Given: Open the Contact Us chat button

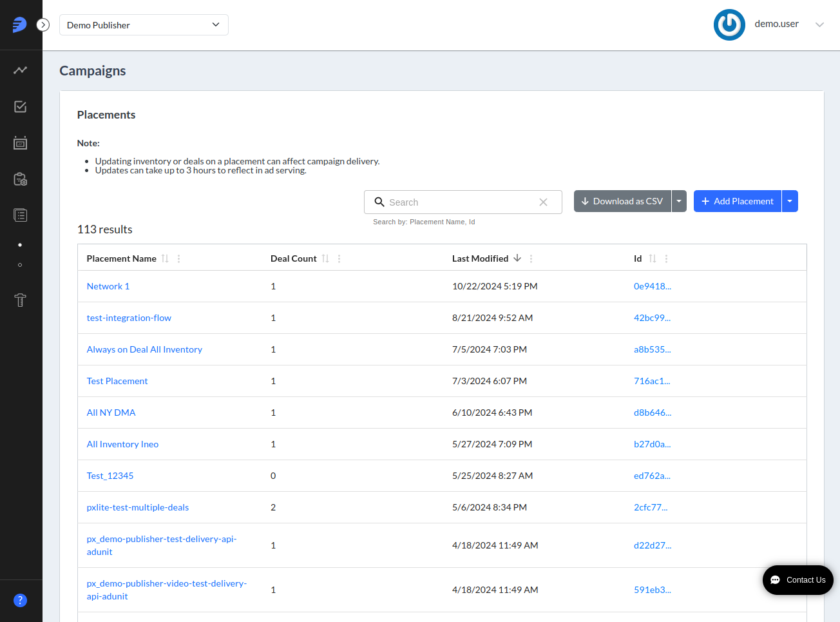Looking at the screenshot, I should tap(798, 580).
